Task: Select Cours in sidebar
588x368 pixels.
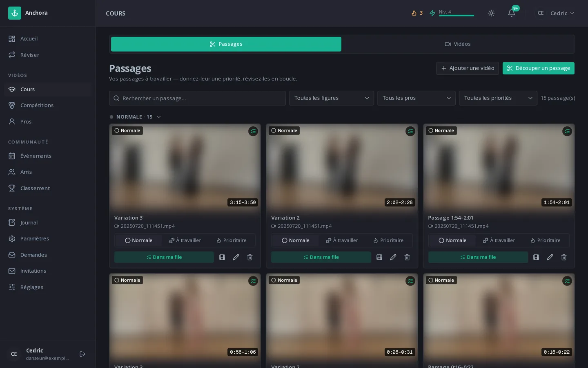Action: pyautogui.click(x=48, y=89)
